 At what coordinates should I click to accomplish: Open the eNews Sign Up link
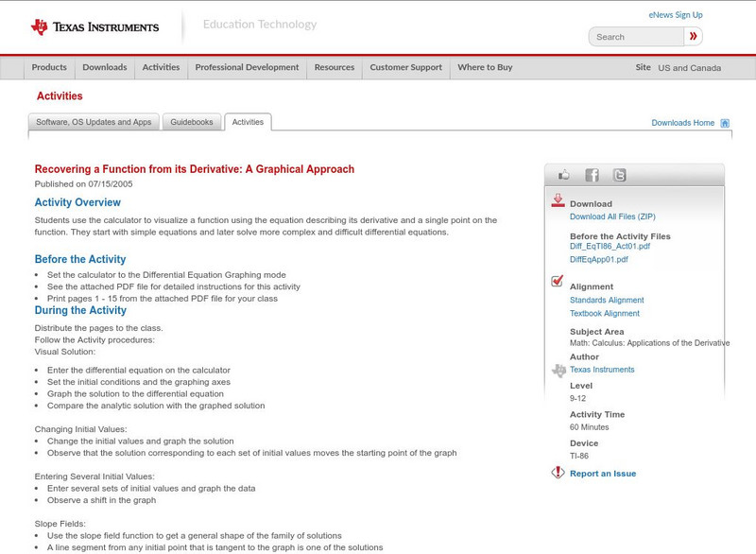click(676, 15)
